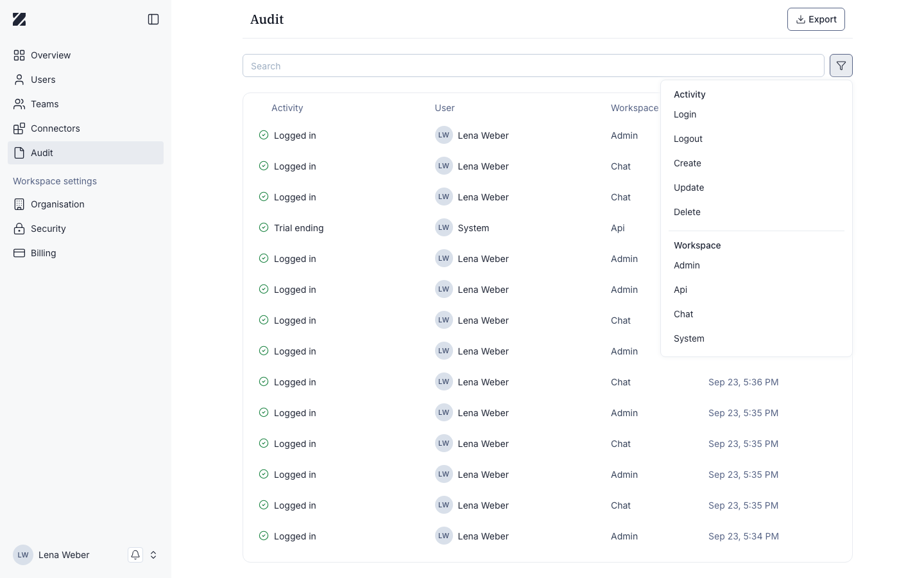Open the Teams page
Image resolution: width=924 pixels, height=578 pixels.
pos(85,104)
